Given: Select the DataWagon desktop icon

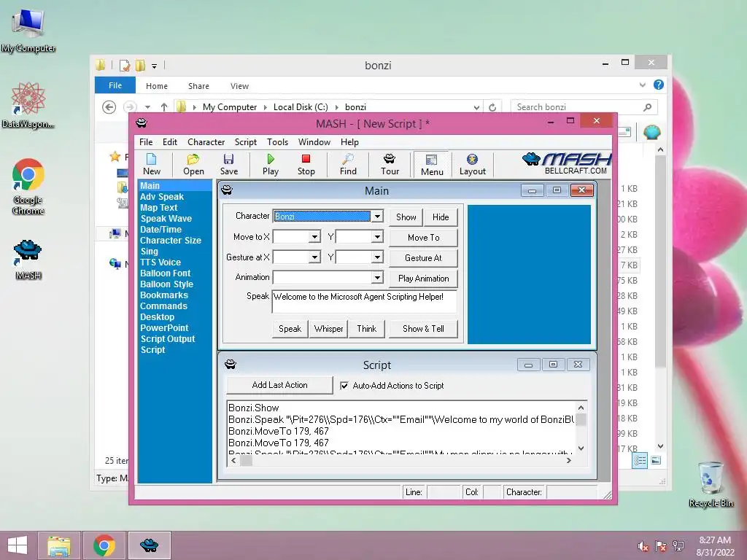Looking at the screenshot, I should [x=28, y=105].
